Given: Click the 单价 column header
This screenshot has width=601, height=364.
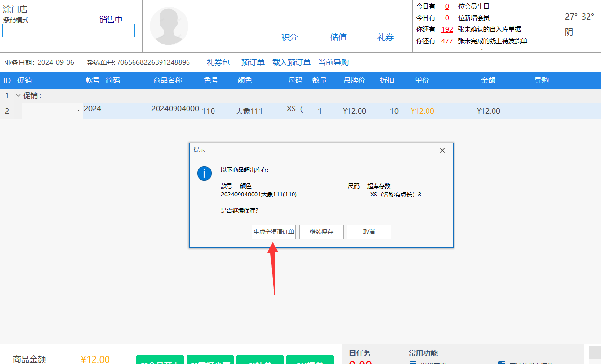Looking at the screenshot, I should tap(422, 80).
